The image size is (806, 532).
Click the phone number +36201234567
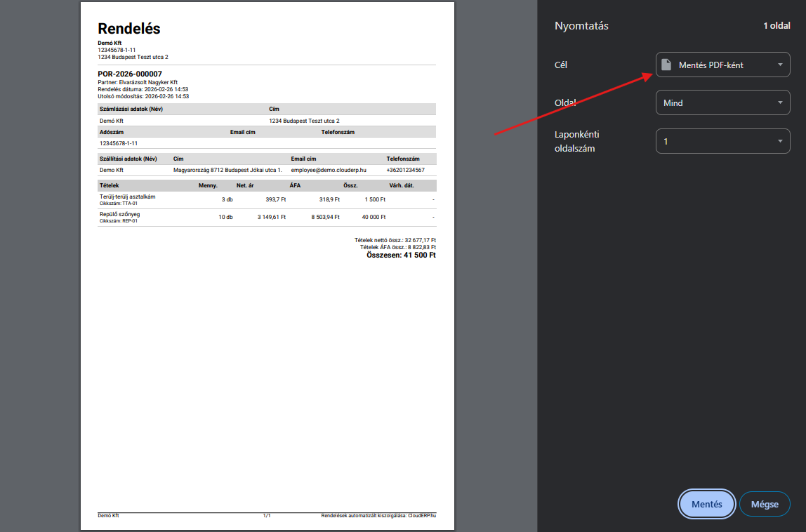(x=405, y=170)
